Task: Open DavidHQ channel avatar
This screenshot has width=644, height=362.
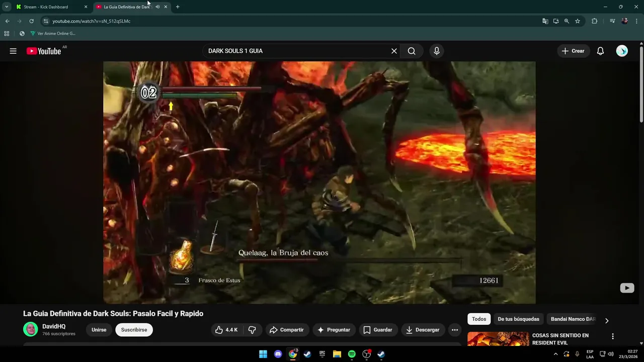Action: click(31, 329)
